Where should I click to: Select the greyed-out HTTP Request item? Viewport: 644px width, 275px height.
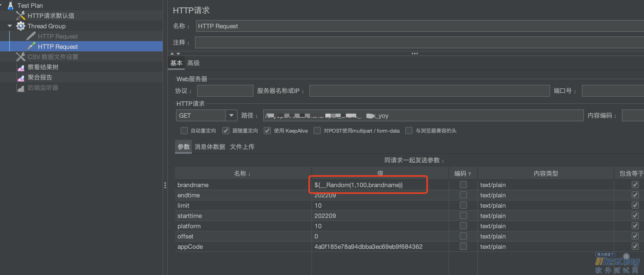[x=58, y=36]
